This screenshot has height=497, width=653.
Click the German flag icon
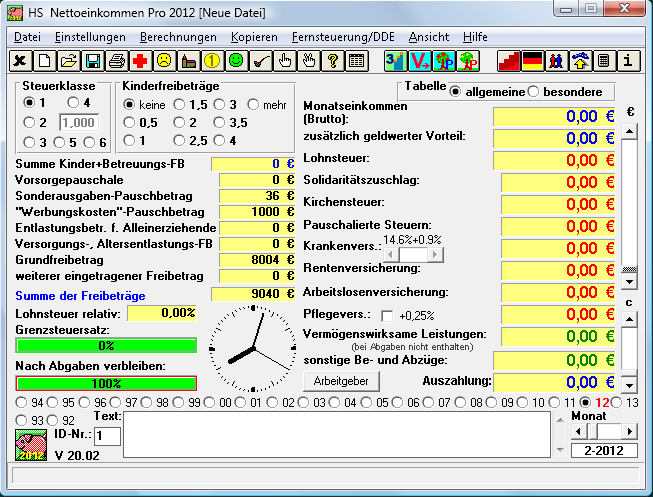[533, 61]
